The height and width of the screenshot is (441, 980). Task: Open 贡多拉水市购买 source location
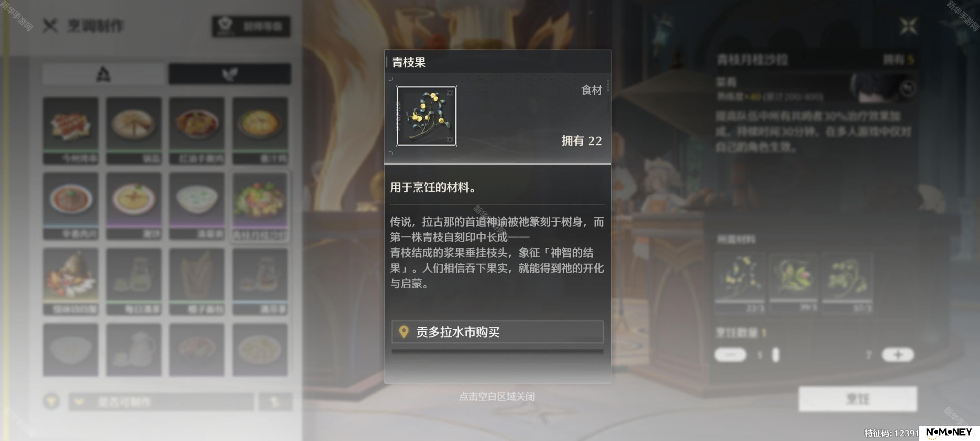point(497,332)
